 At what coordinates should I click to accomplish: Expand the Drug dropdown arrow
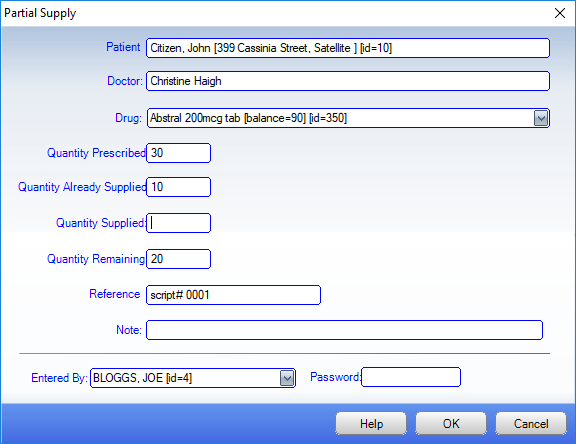coord(541,118)
